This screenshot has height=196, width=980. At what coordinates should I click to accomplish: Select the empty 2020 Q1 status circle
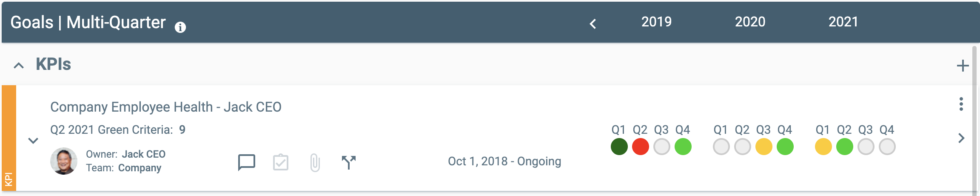[x=721, y=147]
